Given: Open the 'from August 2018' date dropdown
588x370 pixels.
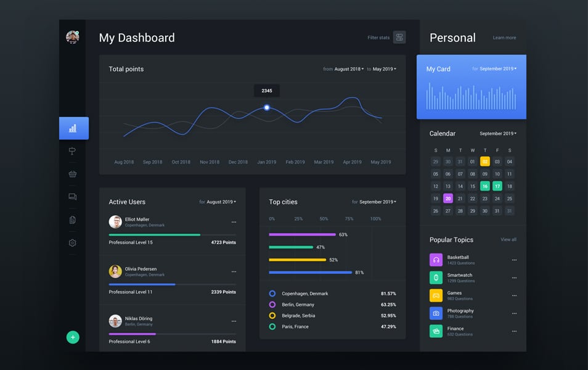Looking at the screenshot, I should (x=348, y=68).
